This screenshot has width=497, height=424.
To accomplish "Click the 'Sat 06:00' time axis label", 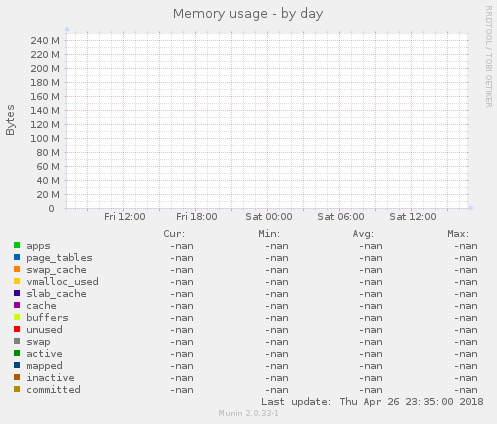I will tap(341, 217).
